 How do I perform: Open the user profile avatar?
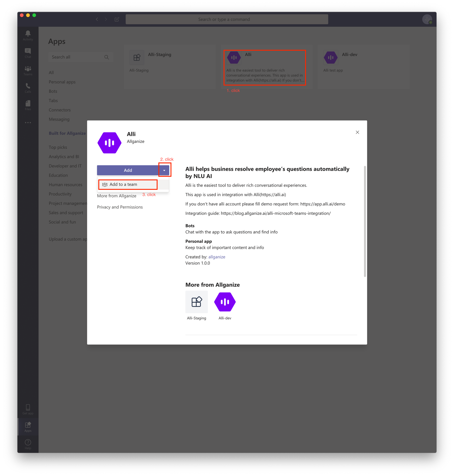pyautogui.click(x=427, y=19)
